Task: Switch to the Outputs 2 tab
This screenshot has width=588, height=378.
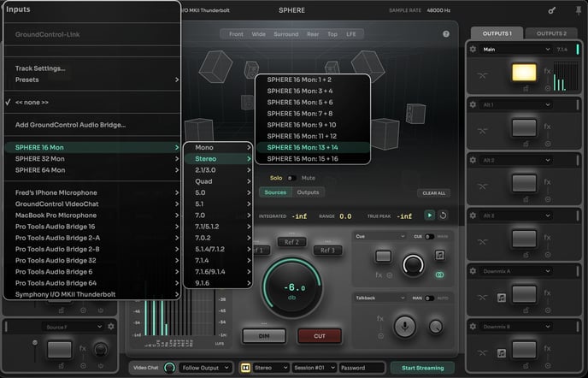Action: click(551, 33)
